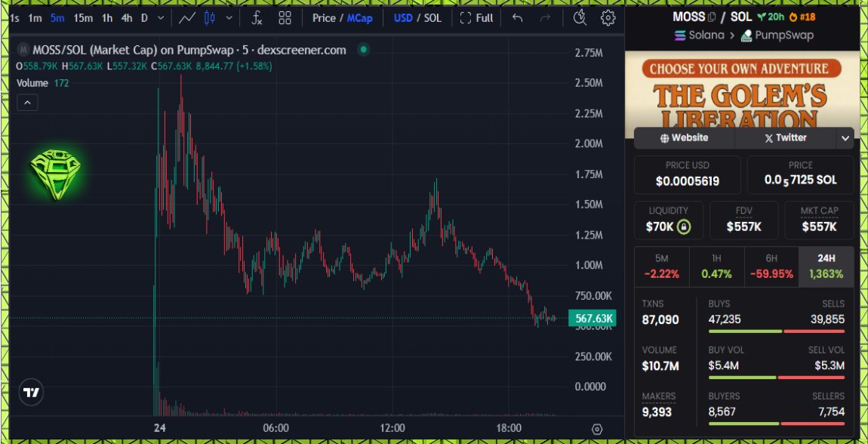Click the Solana chain link
Image resolution: width=868 pixels, height=444 pixels.
pos(699,35)
